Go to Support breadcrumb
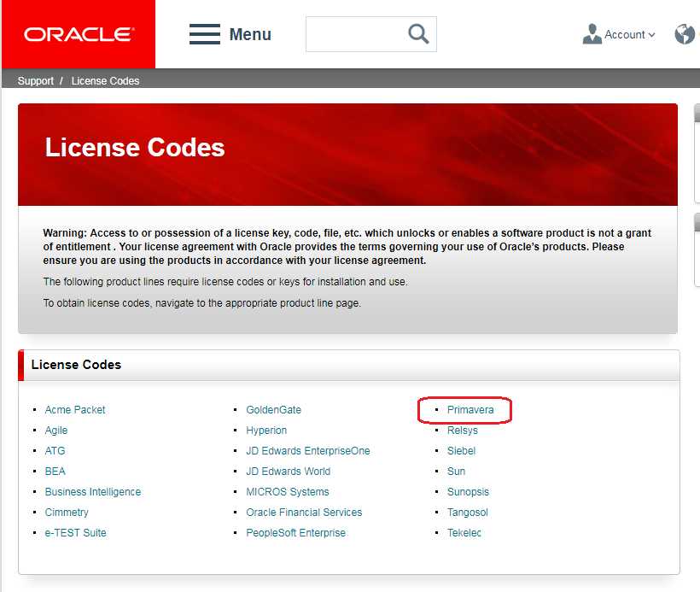The width and height of the screenshot is (700, 592). click(36, 81)
